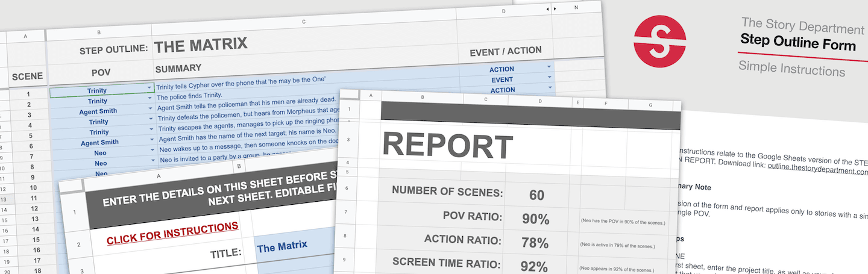Open the EVENT cell dropdown arrow

[549, 77]
